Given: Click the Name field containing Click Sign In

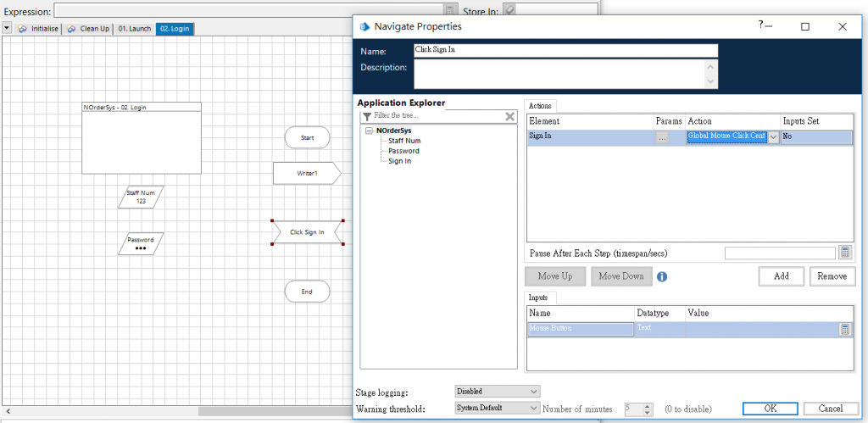Looking at the screenshot, I should point(565,50).
